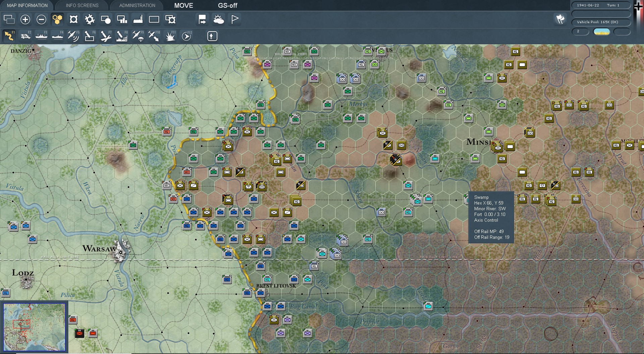644x354 pixels.
Task: Select F9 air transport parachute mode
Action: pyautogui.click(x=138, y=36)
